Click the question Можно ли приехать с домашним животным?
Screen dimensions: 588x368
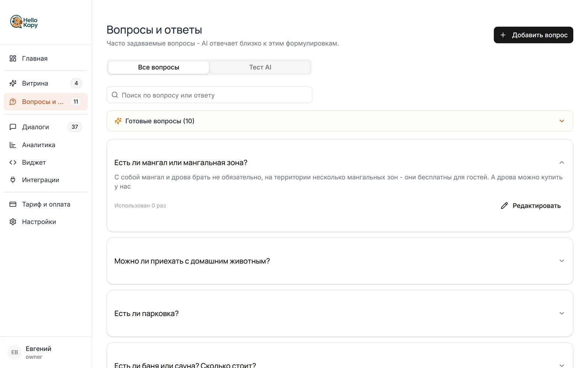pos(192,261)
